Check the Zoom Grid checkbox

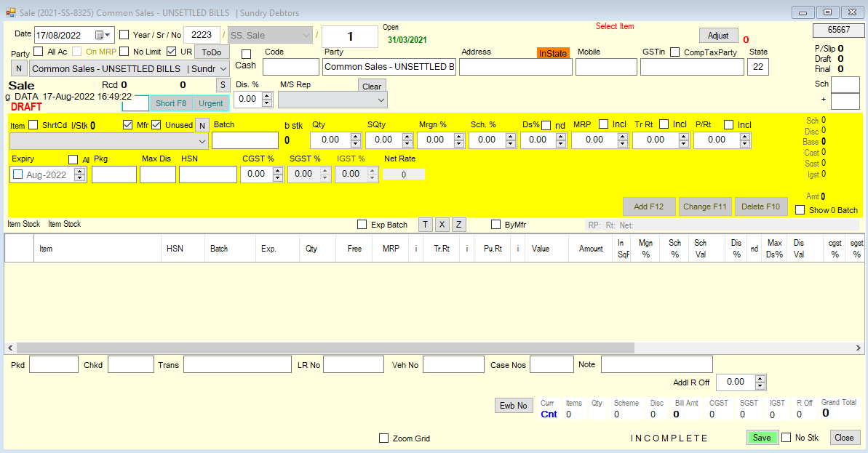tap(383, 438)
